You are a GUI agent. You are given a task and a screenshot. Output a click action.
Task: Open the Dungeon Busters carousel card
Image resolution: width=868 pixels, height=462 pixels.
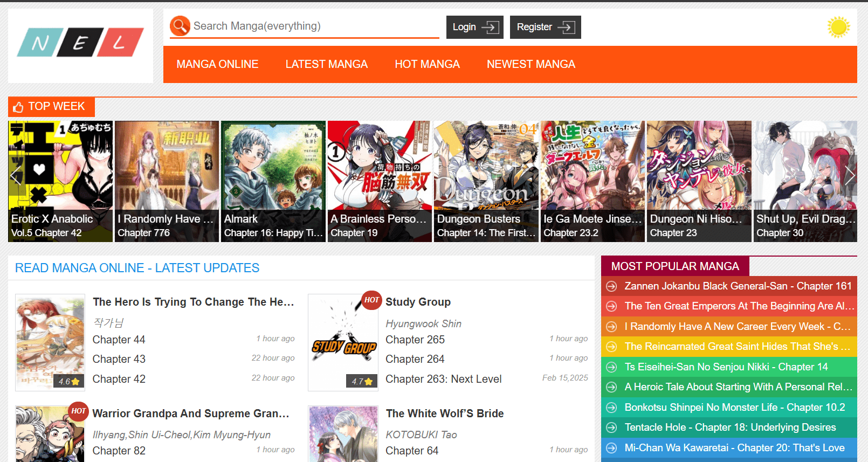pos(486,181)
